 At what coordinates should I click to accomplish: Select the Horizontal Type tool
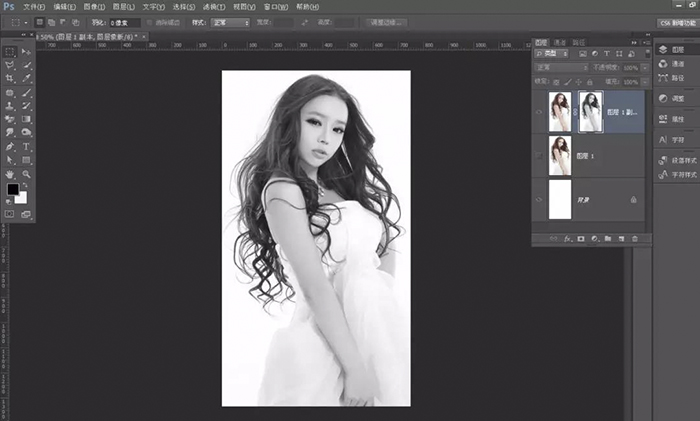click(26, 146)
